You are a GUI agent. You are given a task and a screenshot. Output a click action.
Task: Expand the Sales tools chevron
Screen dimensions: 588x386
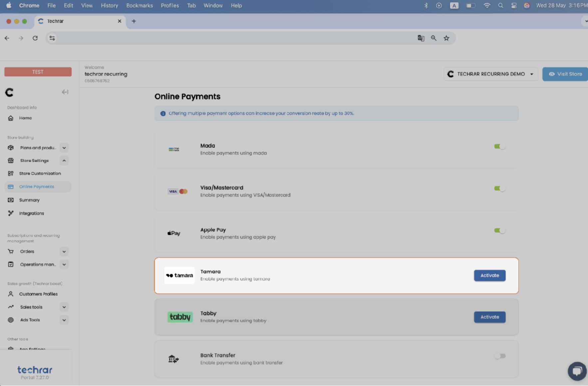click(64, 307)
